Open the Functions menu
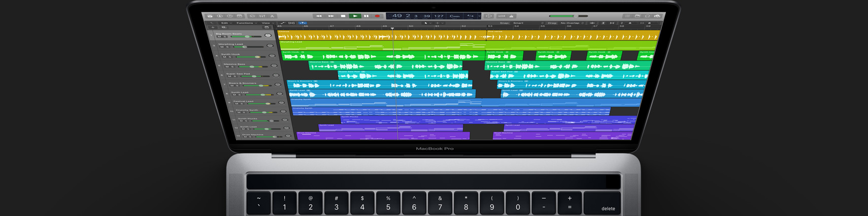 [x=246, y=23]
